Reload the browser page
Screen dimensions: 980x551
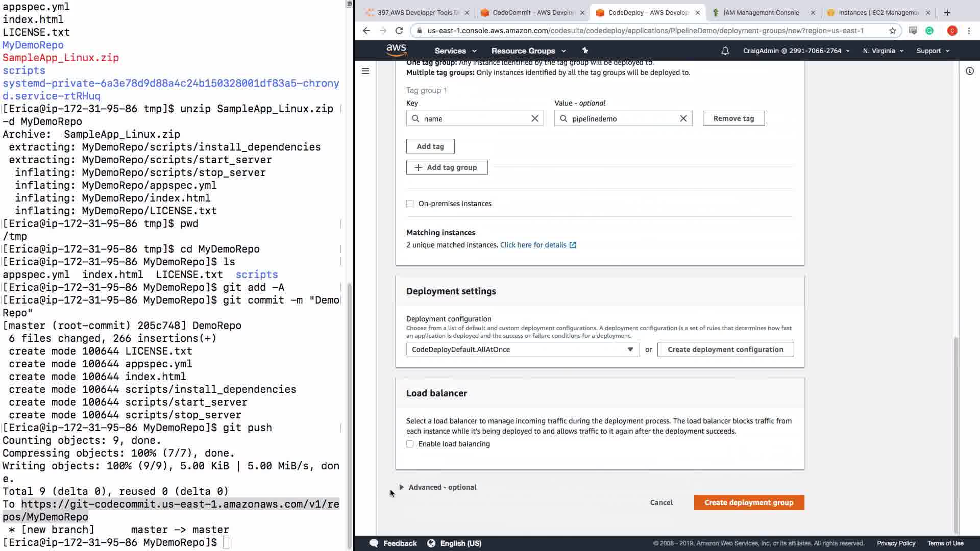pyautogui.click(x=399, y=31)
